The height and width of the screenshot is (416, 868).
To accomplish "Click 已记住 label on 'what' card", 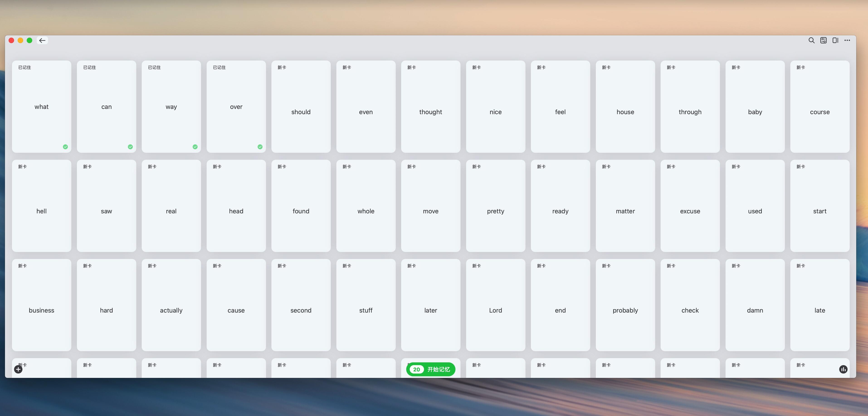I will click(24, 67).
